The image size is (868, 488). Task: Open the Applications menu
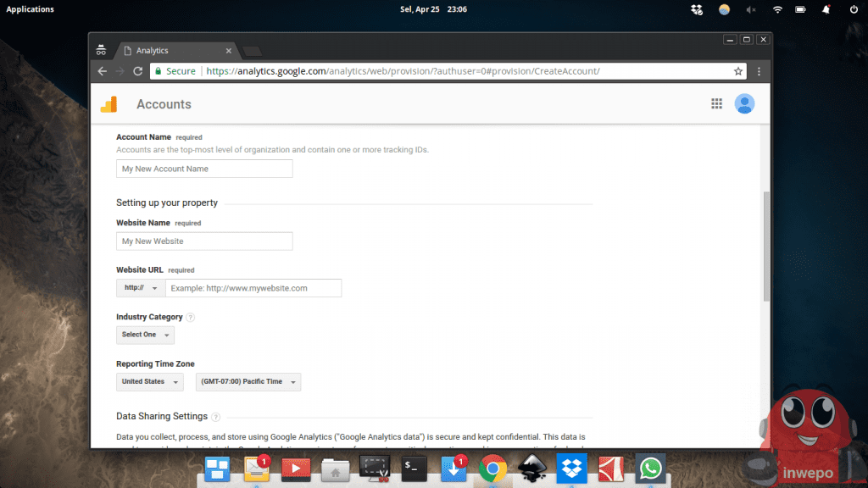click(x=30, y=9)
